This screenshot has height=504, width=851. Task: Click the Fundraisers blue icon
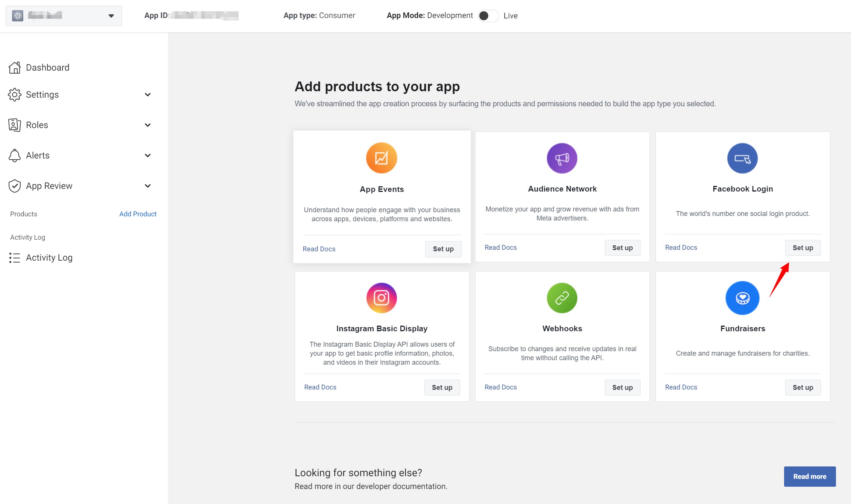(742, 298)
